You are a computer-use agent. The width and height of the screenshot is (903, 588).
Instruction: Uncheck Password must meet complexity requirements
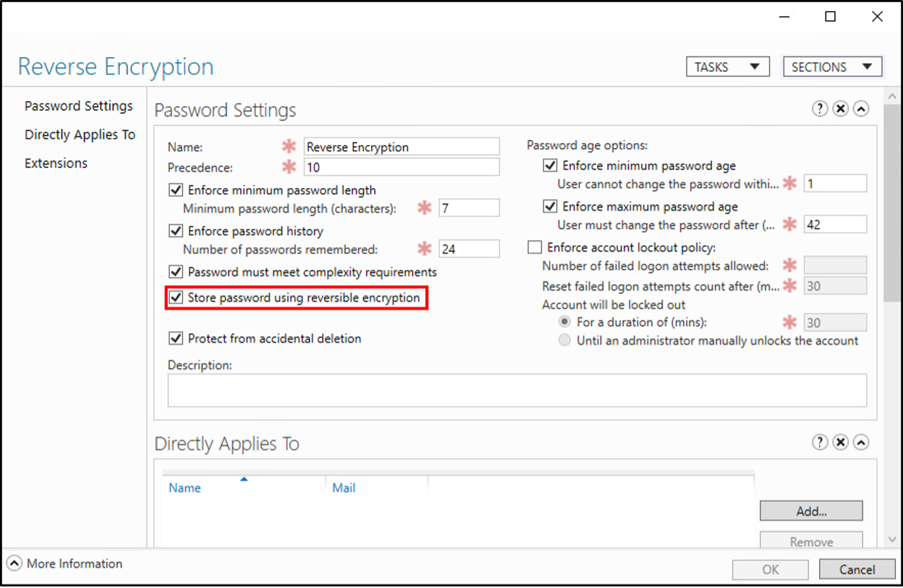[x=175, y=272]
